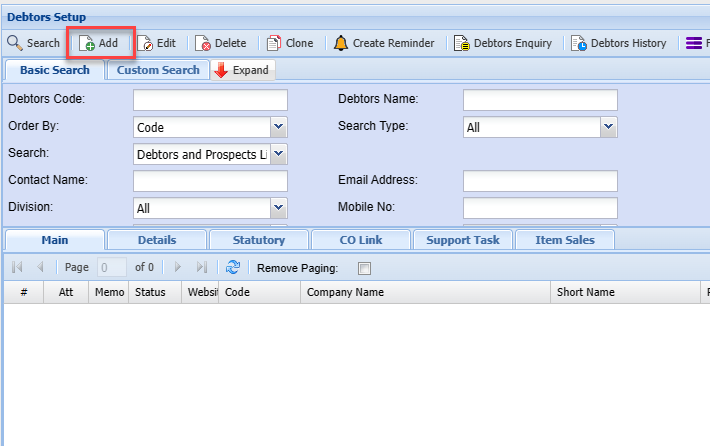Select the Details tab
This screenshot has height=446, width=710.
[x=157, y=240]
